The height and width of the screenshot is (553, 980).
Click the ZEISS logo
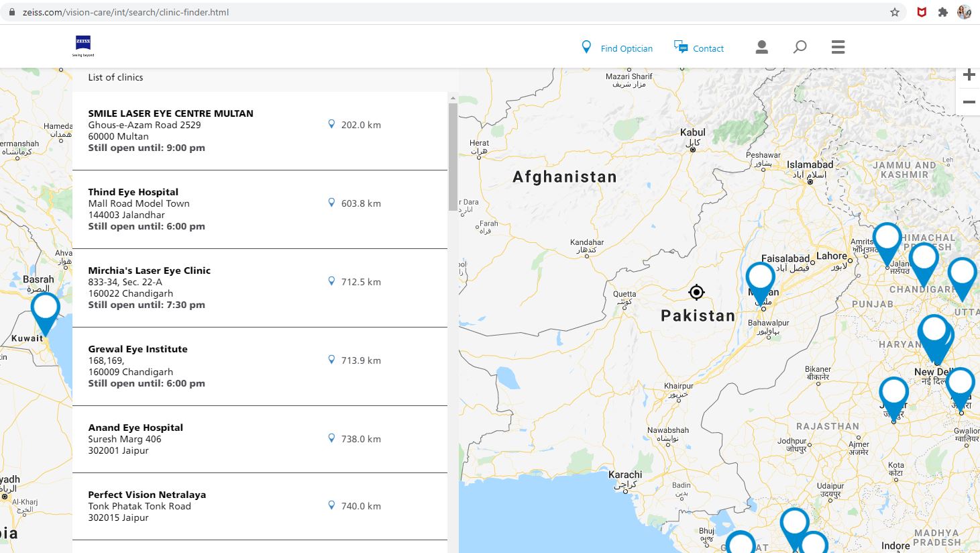click(83, 46)
